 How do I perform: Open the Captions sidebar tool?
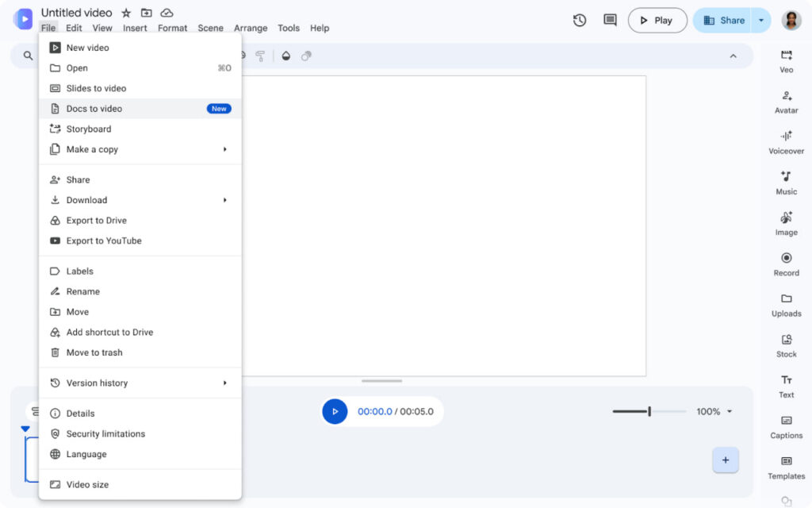click(786, 427)
